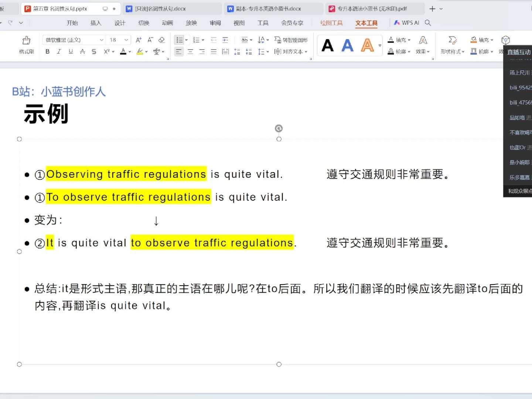Align text left
This screenshot has width=532, height=399.
tap(179, 52)
